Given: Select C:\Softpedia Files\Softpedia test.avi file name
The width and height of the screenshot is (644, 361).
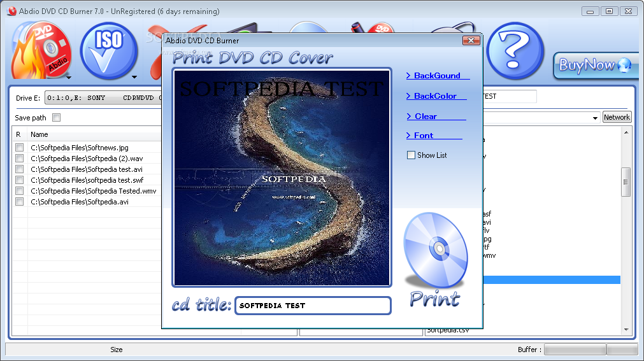Looking at the screenshot, I should click(x=87, y=169).
